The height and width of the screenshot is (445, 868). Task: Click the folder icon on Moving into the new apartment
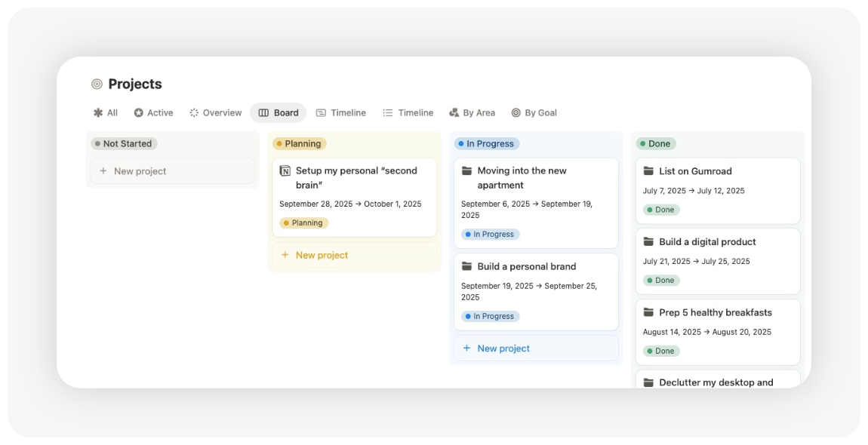pos(466,170)
